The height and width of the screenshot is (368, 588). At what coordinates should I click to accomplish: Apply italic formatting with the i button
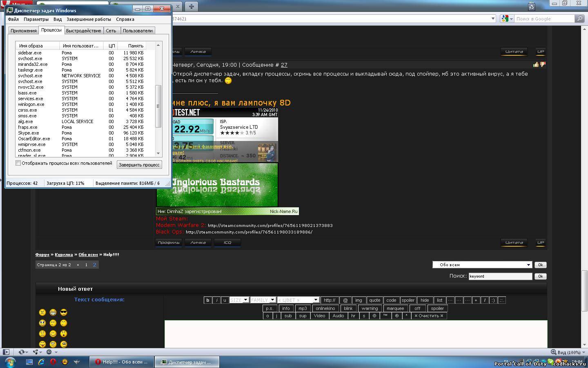216,300
